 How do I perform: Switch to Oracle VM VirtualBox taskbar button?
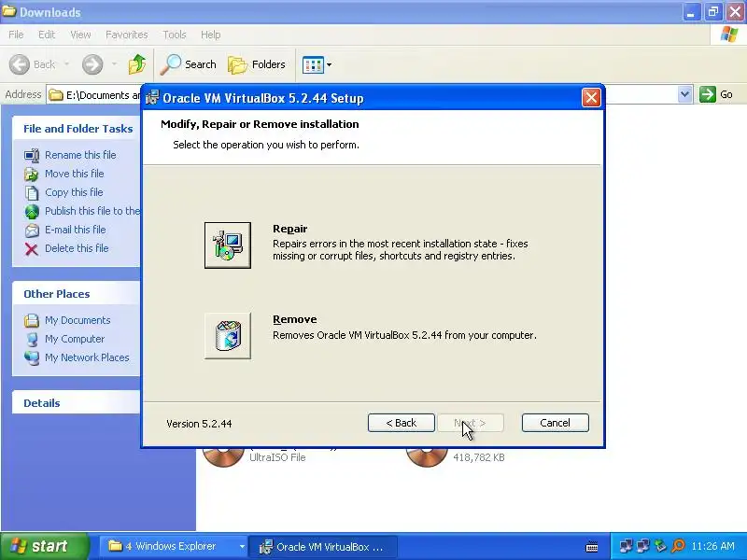pyautogui.click(x=323, y=547)
